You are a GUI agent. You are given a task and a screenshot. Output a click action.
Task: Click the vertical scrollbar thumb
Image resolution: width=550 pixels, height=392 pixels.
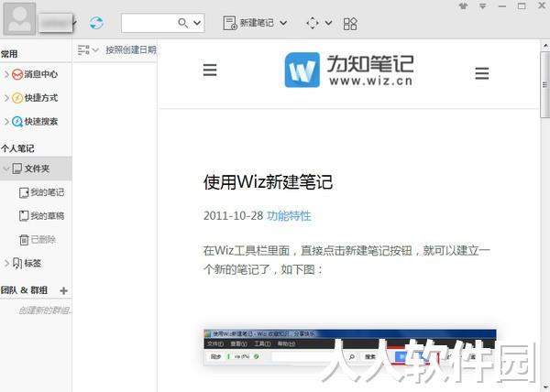[544, 85]
